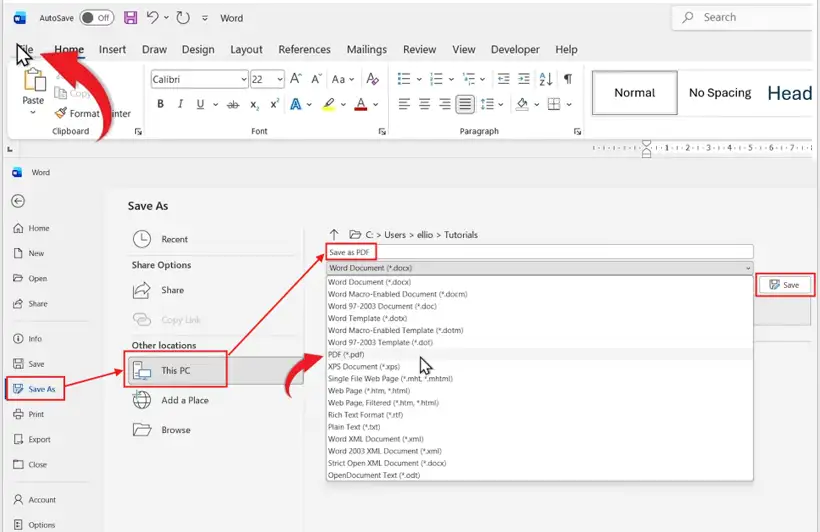Open the font color dropdown arrow
820x532 pixels.
coord(375,105)
